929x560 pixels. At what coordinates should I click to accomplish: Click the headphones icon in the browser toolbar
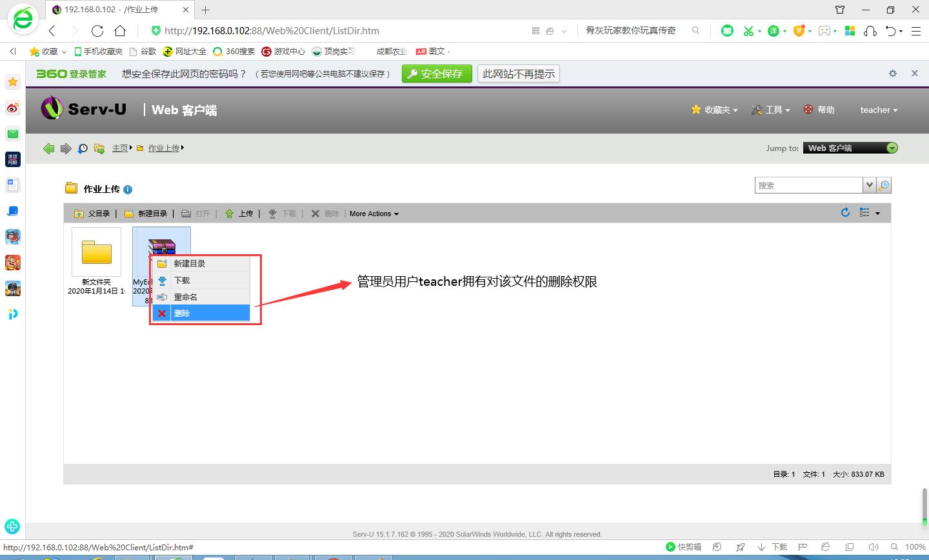(x=870, y=30)
